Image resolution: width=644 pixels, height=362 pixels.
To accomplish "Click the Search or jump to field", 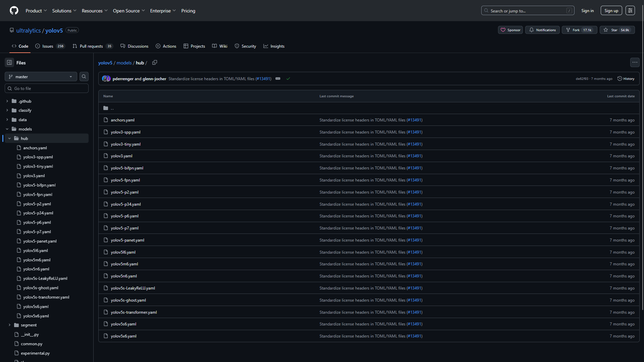I will point(528,11).
